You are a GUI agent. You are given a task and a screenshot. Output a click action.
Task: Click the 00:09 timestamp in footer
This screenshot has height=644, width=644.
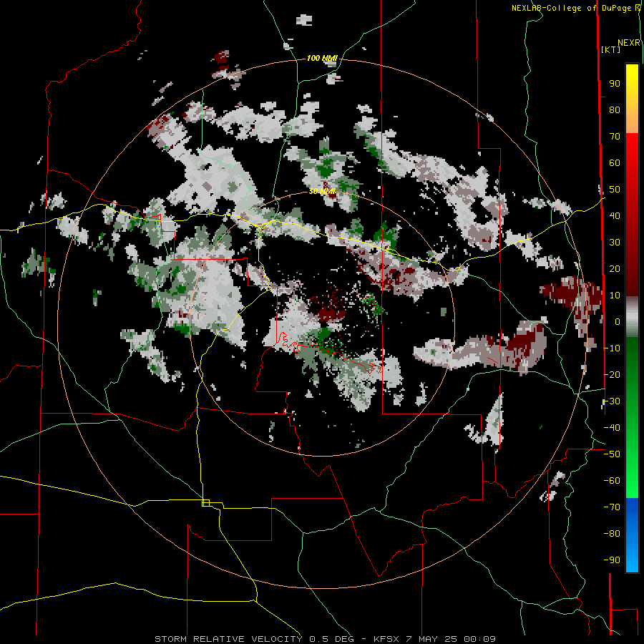click(x=479, y=639)
